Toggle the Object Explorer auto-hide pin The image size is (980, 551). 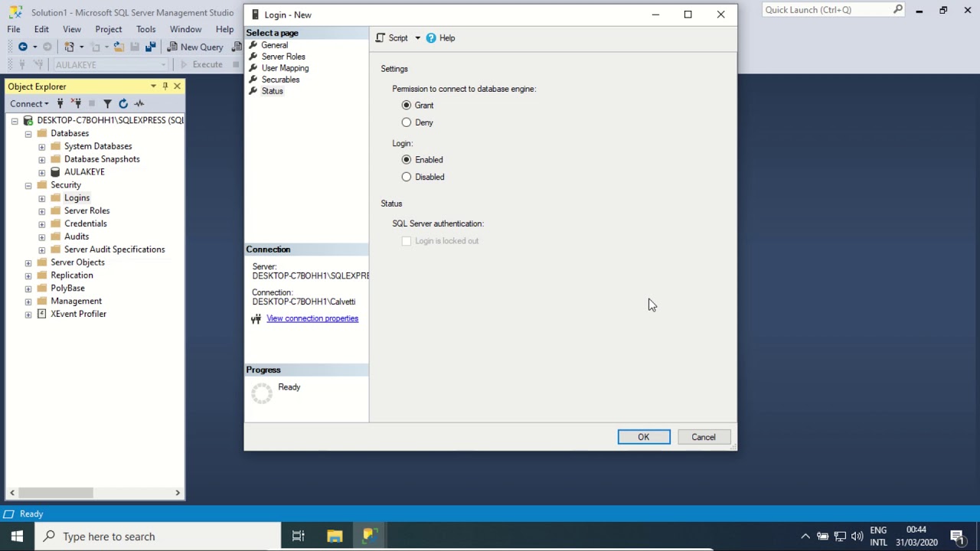point(165,86)
